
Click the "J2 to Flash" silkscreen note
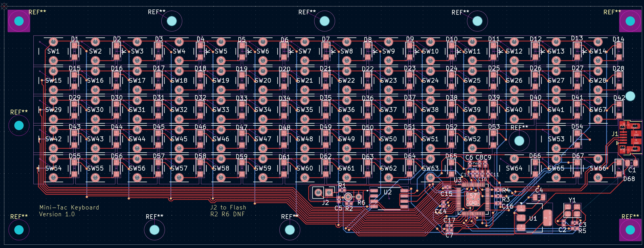[228, 207]
